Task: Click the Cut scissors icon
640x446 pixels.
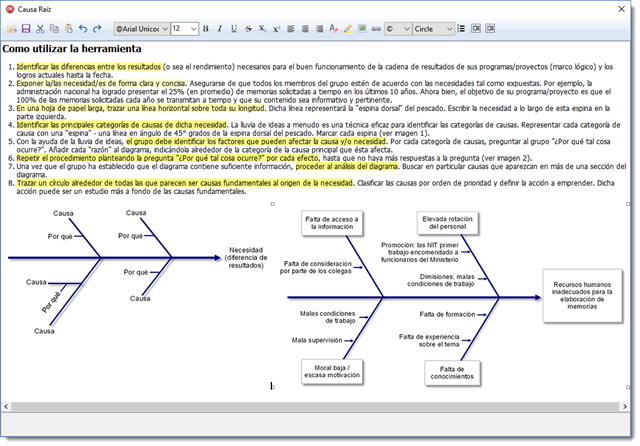Action: [40, 29]
